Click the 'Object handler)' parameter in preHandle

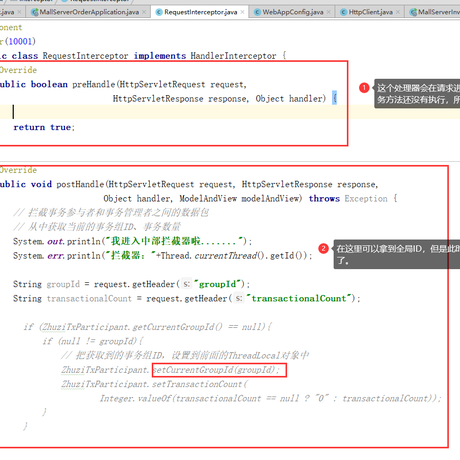[x=291, y=99]
